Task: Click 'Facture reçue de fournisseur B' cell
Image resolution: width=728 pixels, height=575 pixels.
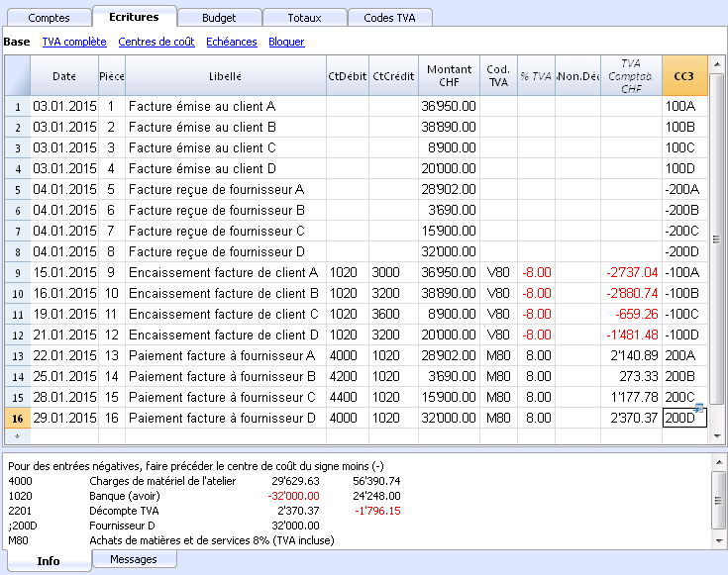Action: [226, 210]
